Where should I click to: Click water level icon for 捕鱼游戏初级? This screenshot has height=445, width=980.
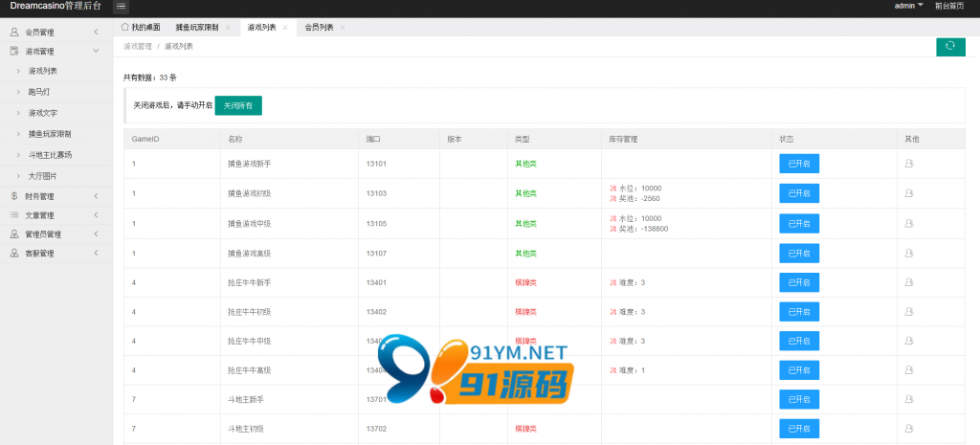click(612, 189)
